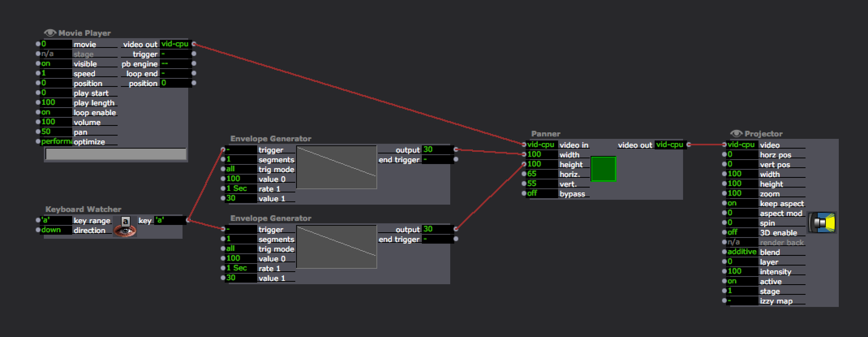Screen dimensions: 868x337
Task: Open bottom Envelope Generator trig mode 'all'
Action: click(x=241, y=248)
